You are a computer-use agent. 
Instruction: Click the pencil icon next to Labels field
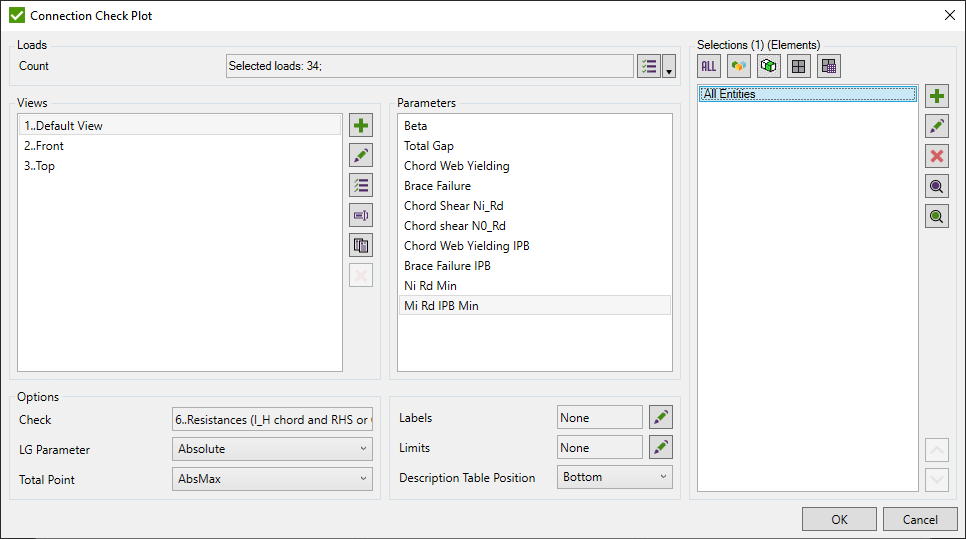[661, 418]
